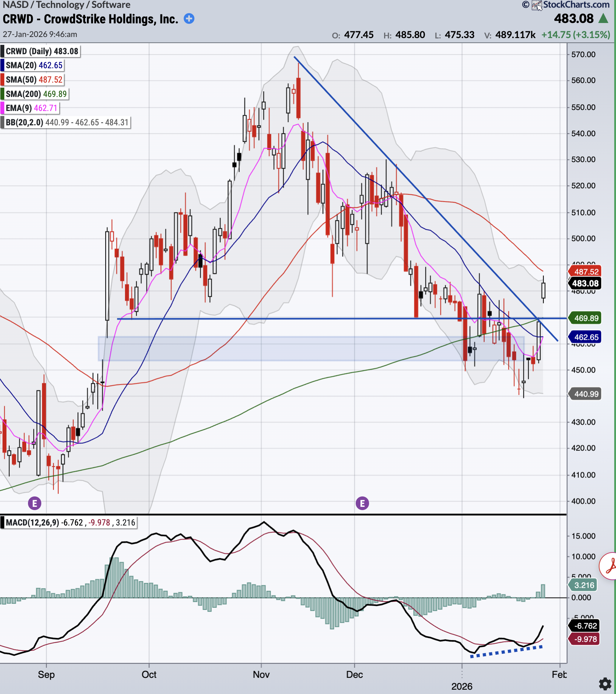The width and height of the screenshot is (616, 694).
Task: Click the StockCharts logo icon at top
Action: 536,5
